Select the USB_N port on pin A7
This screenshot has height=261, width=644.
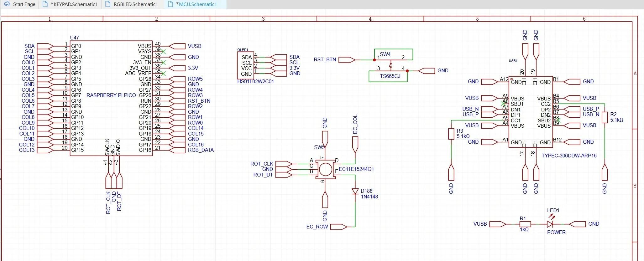pos(490,109)
